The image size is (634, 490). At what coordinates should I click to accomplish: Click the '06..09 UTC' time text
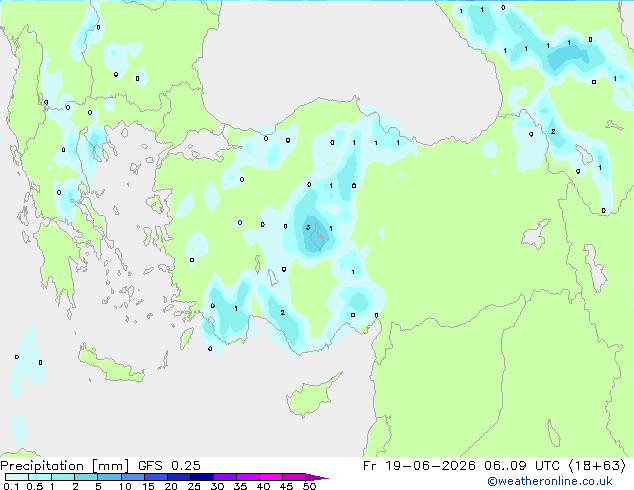[x=522, y=466]
